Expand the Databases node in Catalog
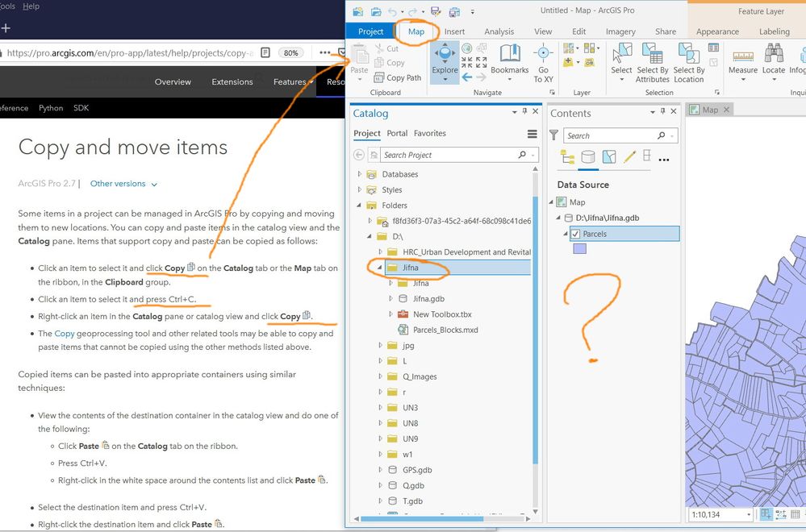The width and height of the screenshot is (806, 532). 359,174
